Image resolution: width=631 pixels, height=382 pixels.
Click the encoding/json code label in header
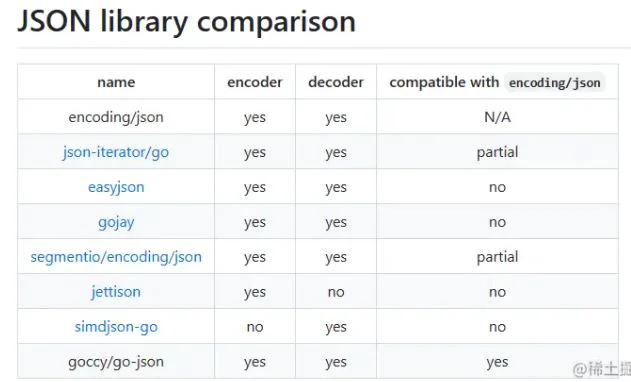(x=555, y=83)
